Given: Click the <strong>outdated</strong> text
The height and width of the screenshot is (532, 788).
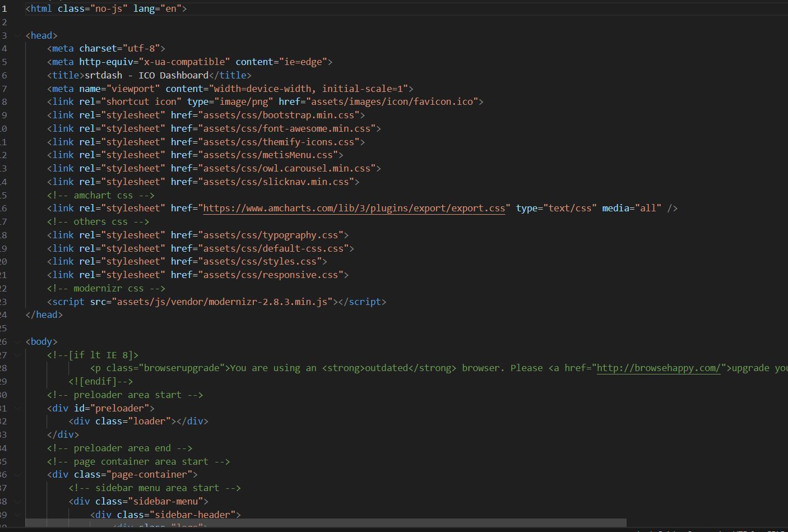Looking at the screenshot, I should coord(390,368).
